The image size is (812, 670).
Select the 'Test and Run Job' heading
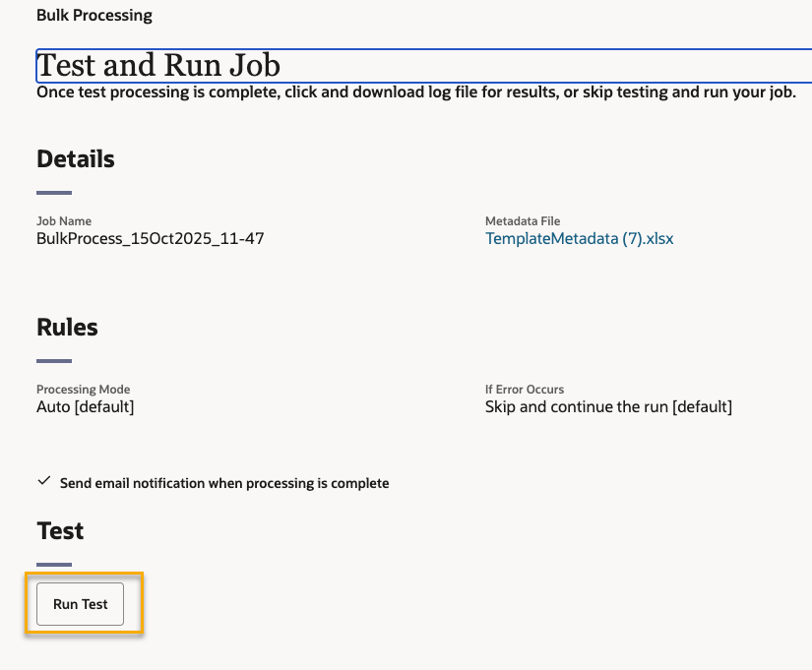158,66
